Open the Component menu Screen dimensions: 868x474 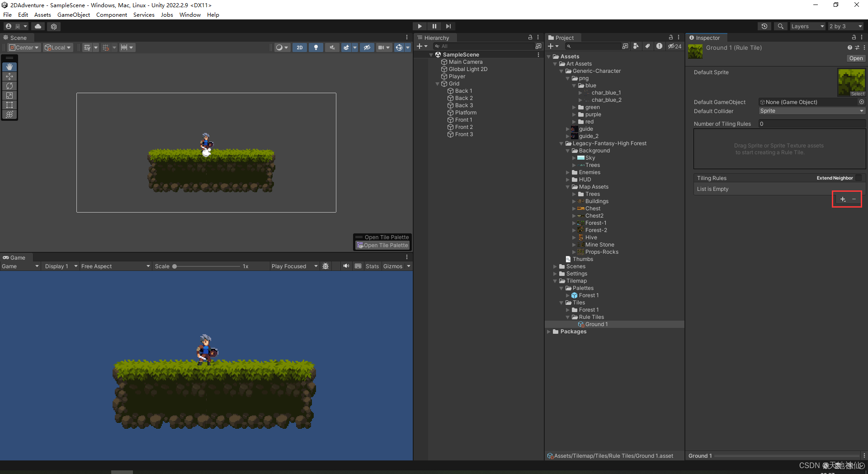tap(112, 15)
